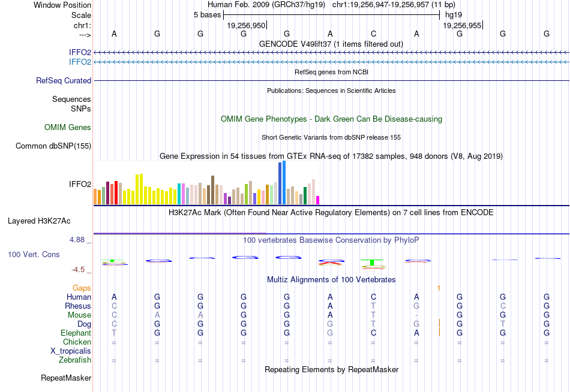Click the OMIM Genes track label
The width and height of the screenshot is (570, 392).
pyautogui.click(x=68, y=127)
